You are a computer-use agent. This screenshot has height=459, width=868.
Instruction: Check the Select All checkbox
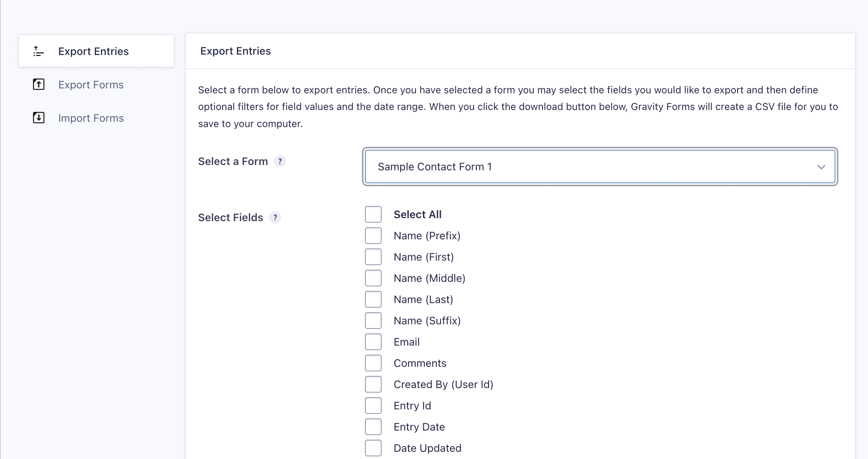pos(373,214)
